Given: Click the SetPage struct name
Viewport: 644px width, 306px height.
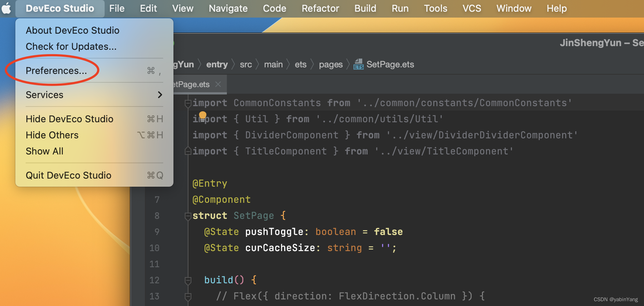Looking at the screenshot, I should tap(254, 216).
